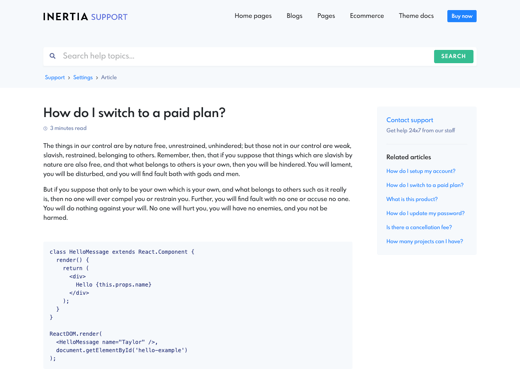Open How many projects can I have
This screenshot has height=384, width=520.
[x=425, y=241]
